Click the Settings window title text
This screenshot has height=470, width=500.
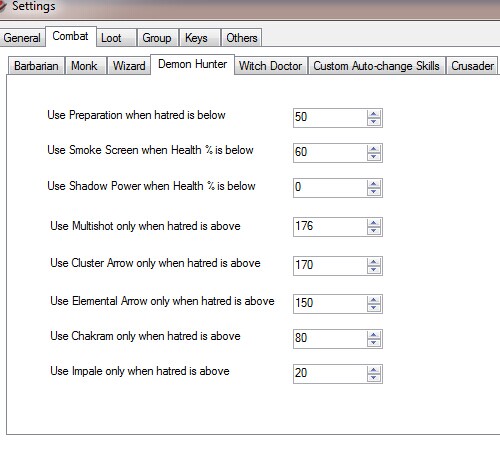tap(34, 6)
